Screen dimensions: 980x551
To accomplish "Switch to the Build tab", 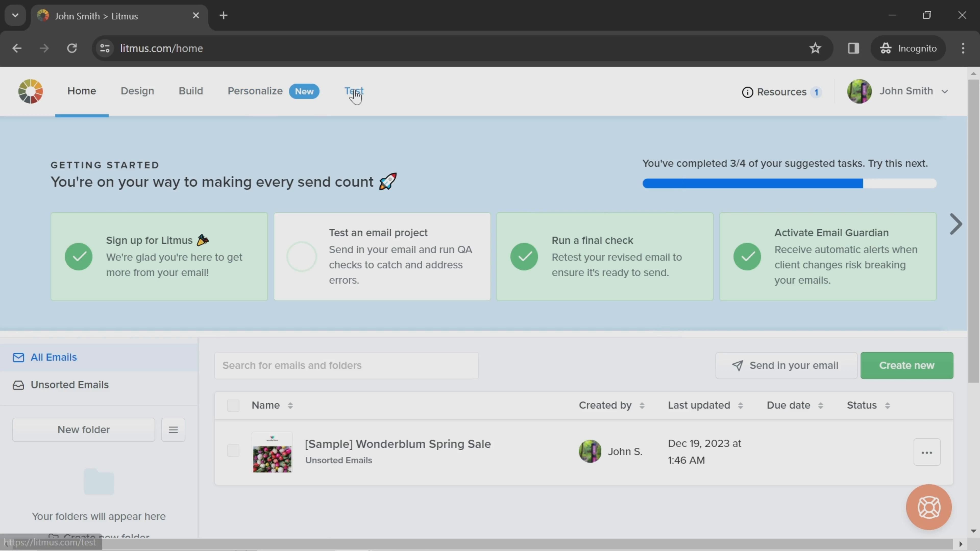I will pos(191,91).
